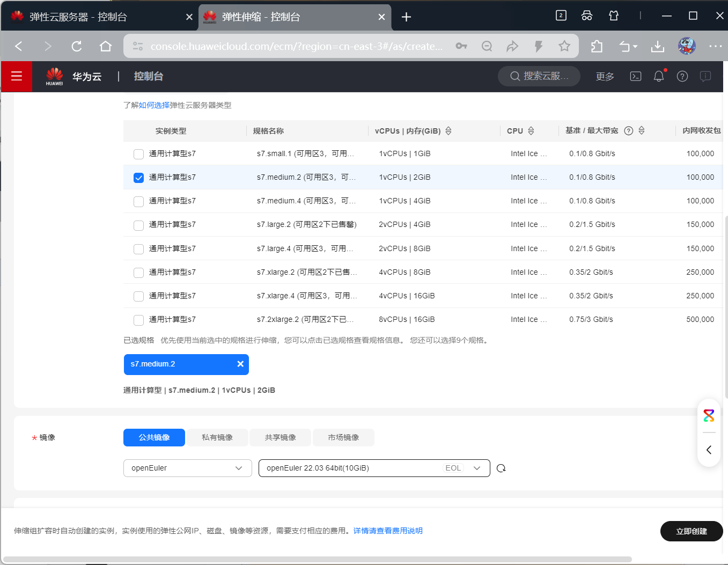Screen dimensions: 728x565
Task: Open the feedback message icon in the header
Action: [x=705, y=76]
